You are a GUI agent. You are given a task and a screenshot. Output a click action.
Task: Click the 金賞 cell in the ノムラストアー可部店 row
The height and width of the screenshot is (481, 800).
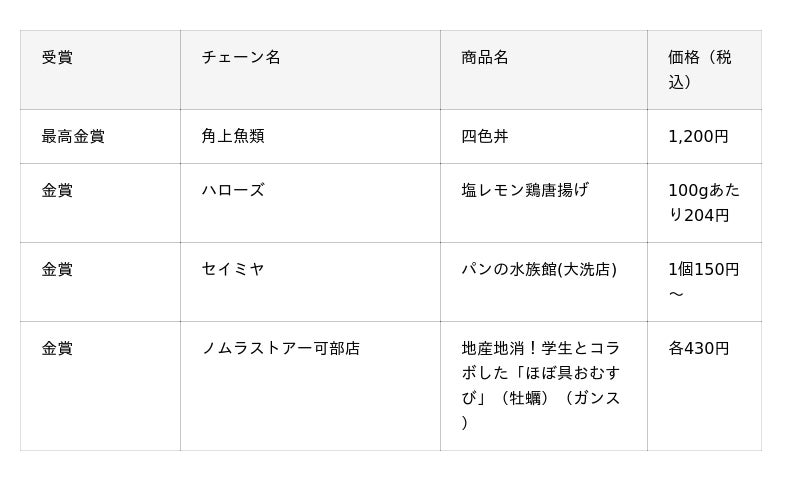[x=57, y=348]
